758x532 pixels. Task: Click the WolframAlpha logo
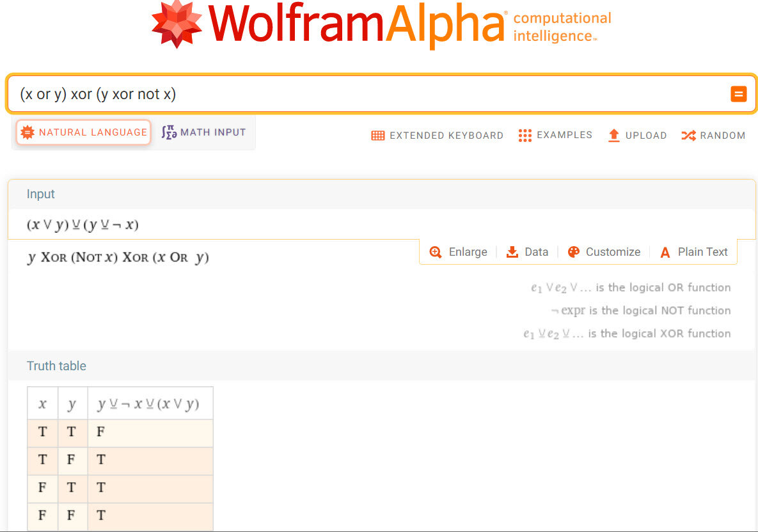(381, 24)
